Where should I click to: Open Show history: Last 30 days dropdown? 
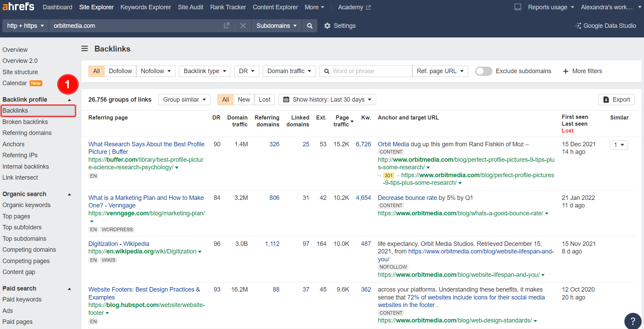[327, 100]
